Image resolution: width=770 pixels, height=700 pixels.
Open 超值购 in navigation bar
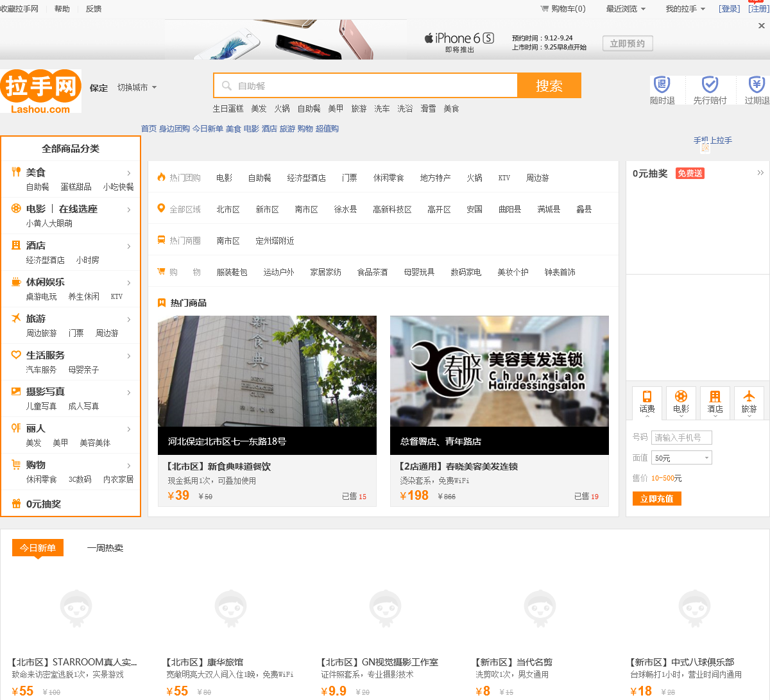click(327, 129)
